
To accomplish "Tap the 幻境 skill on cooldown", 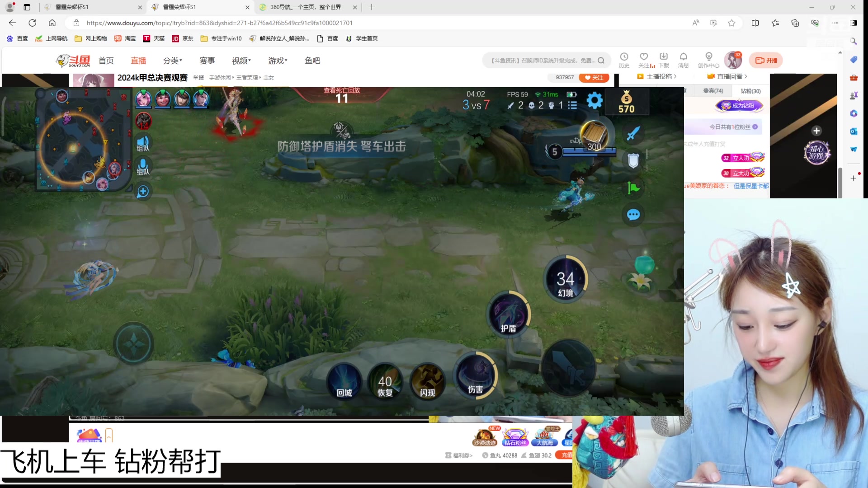I will [x=565, y=279].
